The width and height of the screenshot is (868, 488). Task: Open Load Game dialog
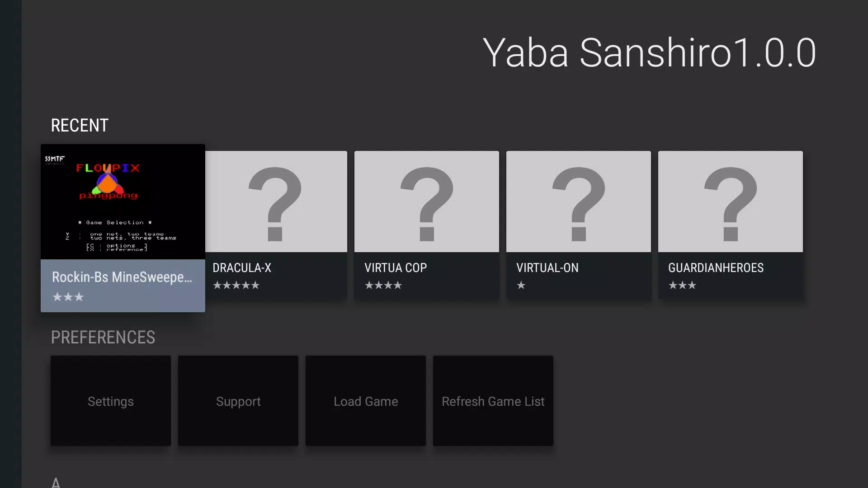365,401
